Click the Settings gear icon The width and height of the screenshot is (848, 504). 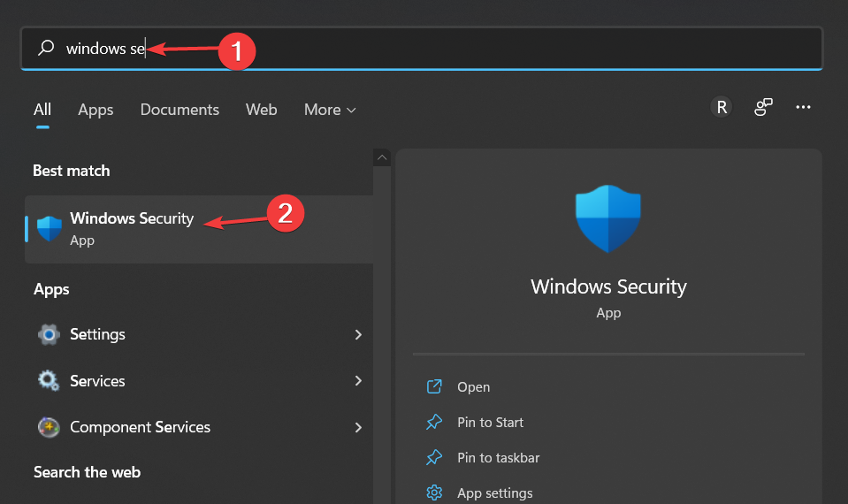tap(49, 335)
